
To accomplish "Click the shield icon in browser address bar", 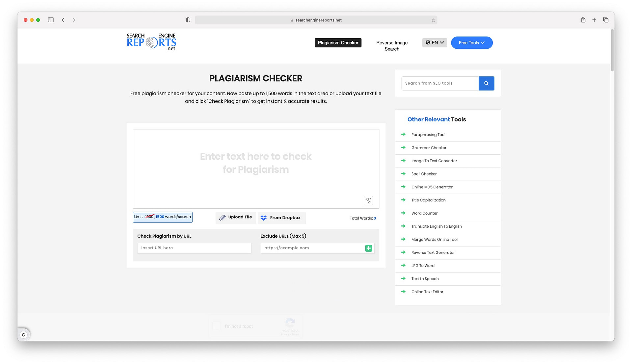I will click(188, 19).
